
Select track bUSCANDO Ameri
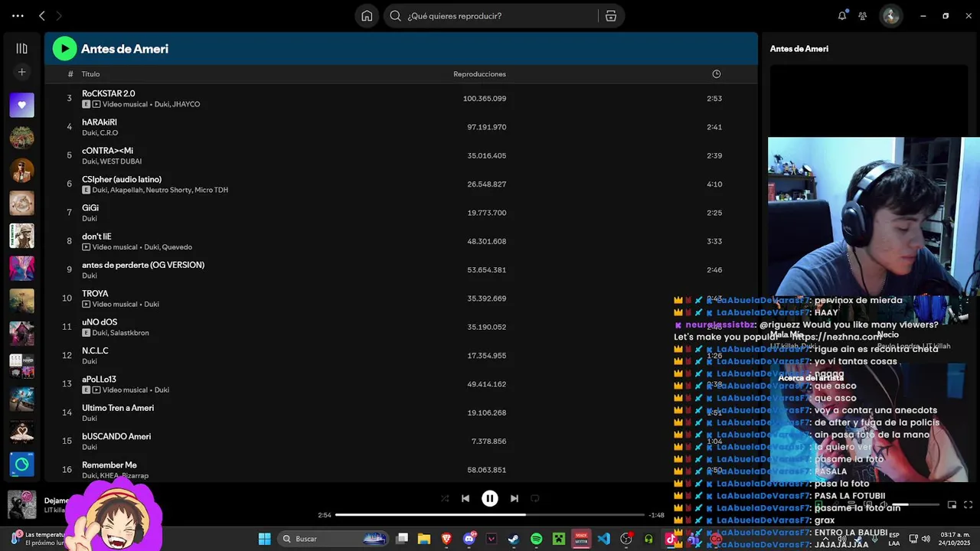click(116, 436)
